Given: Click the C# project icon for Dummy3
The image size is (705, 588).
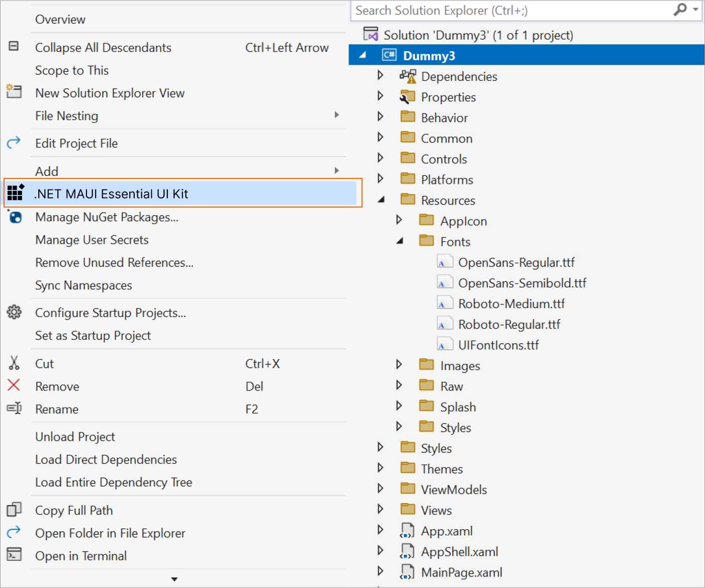Looking at the screenshot, I should pyautogui.click(x=390, y=55).
